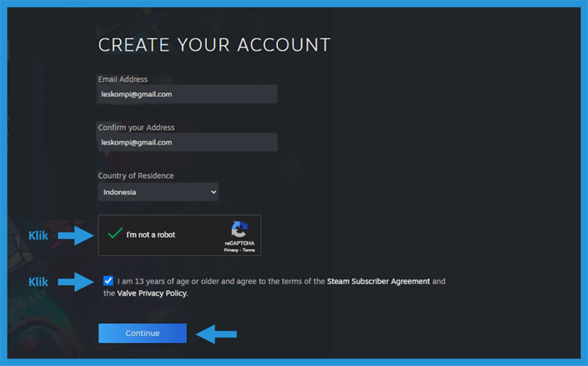Click the reCAPTCHA logo icon
Image resolution: width=588 pixels, height=366 pixels.
[239, 230]
